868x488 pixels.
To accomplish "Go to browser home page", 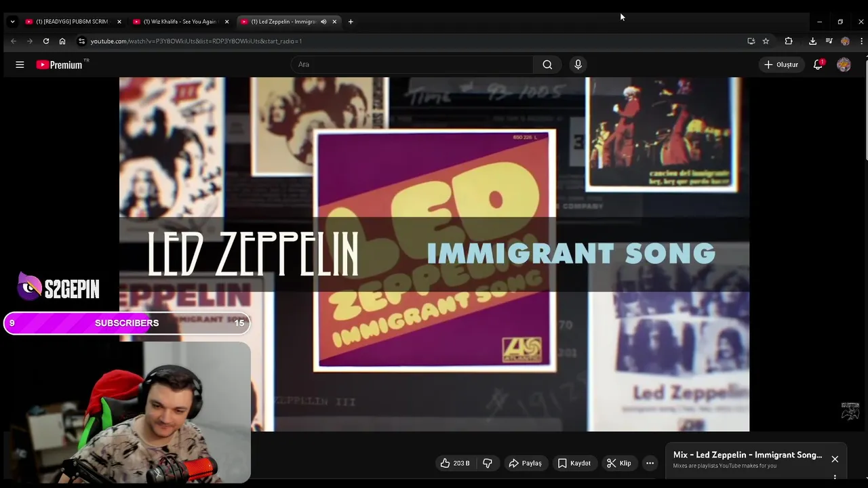I will (62, 41).
